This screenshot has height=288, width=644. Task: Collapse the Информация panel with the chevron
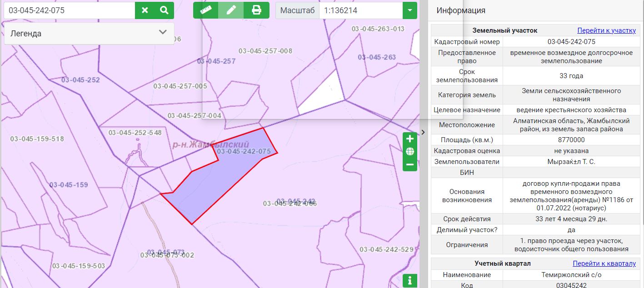pyautogui.click(x=423, y=132)
